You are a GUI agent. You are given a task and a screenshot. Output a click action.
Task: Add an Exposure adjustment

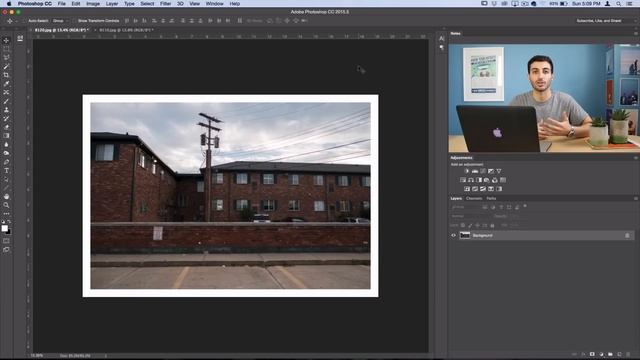[x=491, y=171]
